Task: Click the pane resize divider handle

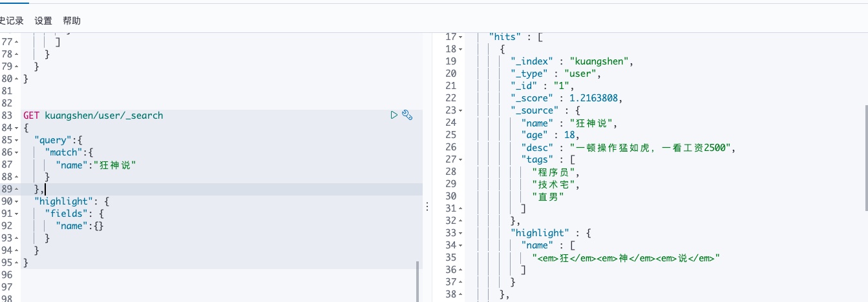Action: (427, 206)
